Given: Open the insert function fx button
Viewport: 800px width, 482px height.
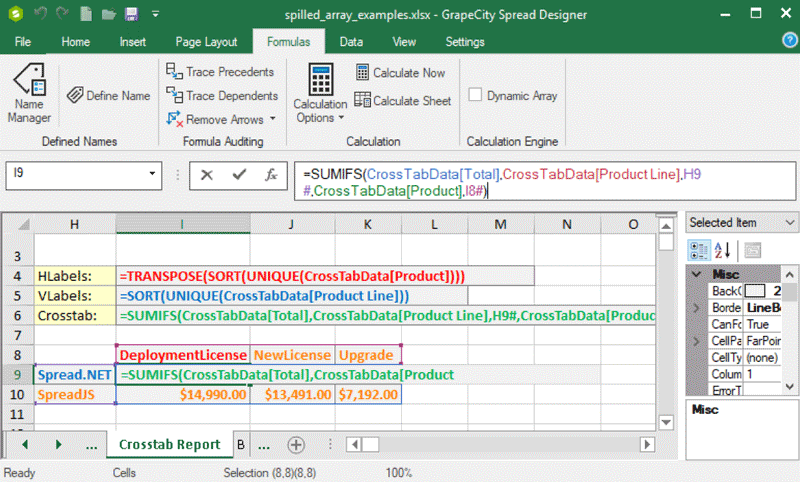Looking at the screenshot, I should [x=270, y=175].
